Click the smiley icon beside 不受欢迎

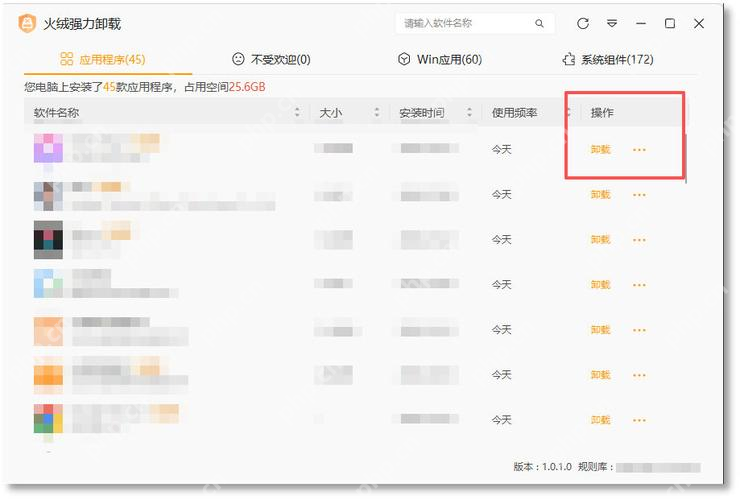[238, 59]
